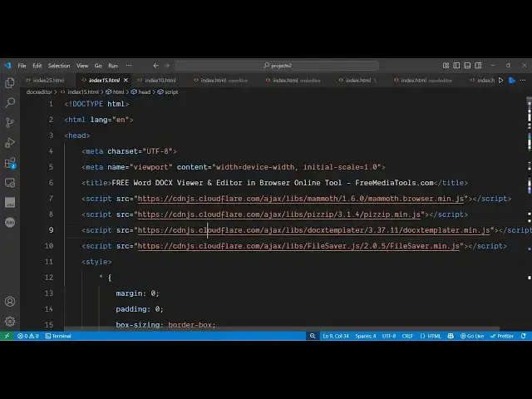Open the Explorer view in the activity bar
Image resolution: width=532 pixels, height=399 pixels.
pyautogui.click(x=10, y=82)
